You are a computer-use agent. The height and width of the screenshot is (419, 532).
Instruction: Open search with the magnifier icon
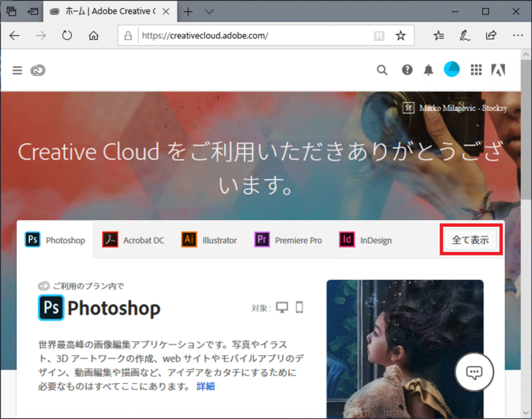coord(382,70)
